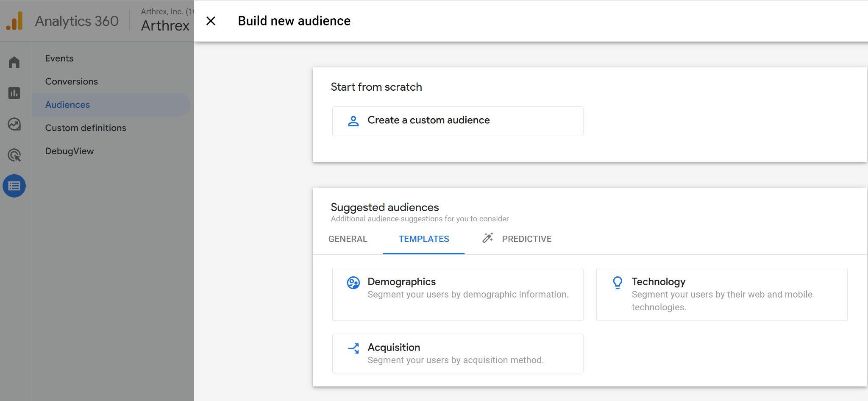The height and width of the screenshot is (401, 868).
Task: Switch to the General tab
Action: click(x=348, y=239)
